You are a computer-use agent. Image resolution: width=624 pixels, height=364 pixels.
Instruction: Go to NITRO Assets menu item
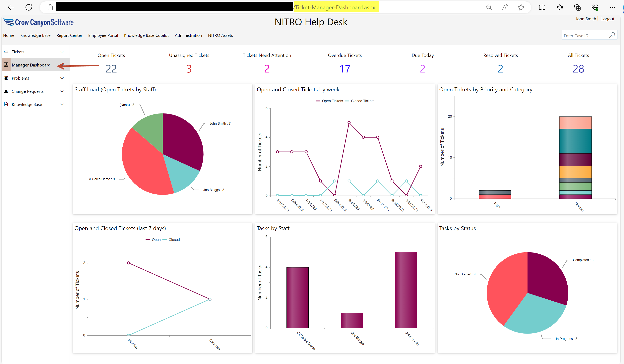pos(220,35)
